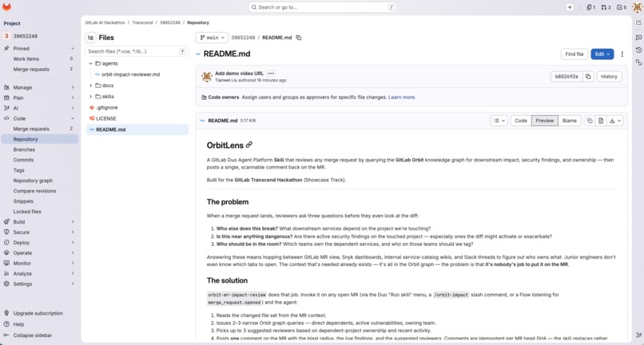Screen dimensions: 644x345
Task: Click the Duo assistant icon at bottom right
Action: [x=638, y=335]
